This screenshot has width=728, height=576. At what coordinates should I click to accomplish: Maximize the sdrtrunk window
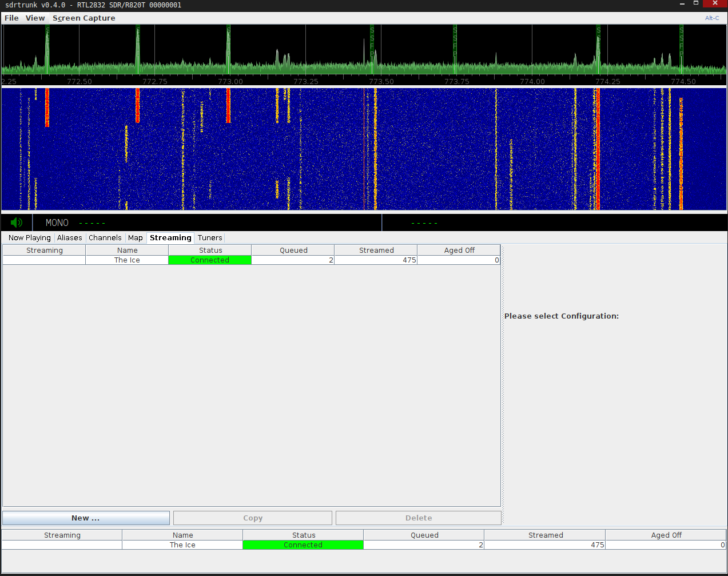(696, 3)
